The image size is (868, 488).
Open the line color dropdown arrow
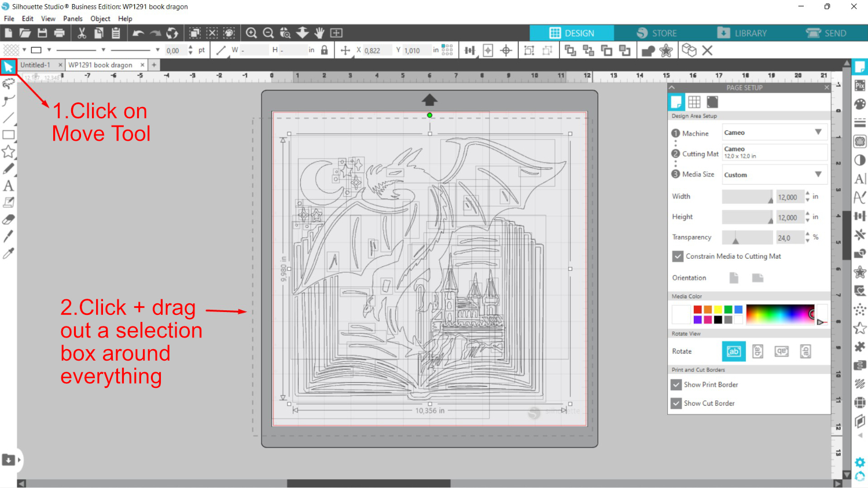point(49,50)
